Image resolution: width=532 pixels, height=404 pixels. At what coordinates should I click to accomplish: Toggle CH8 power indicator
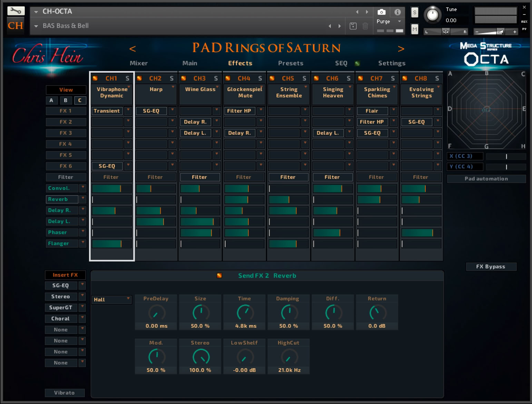405,78
